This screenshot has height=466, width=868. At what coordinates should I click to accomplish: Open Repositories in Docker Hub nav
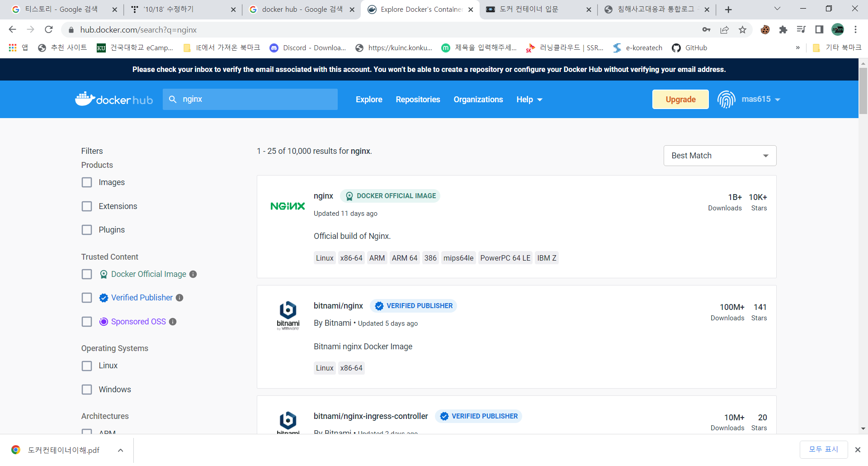pos(418,100)
